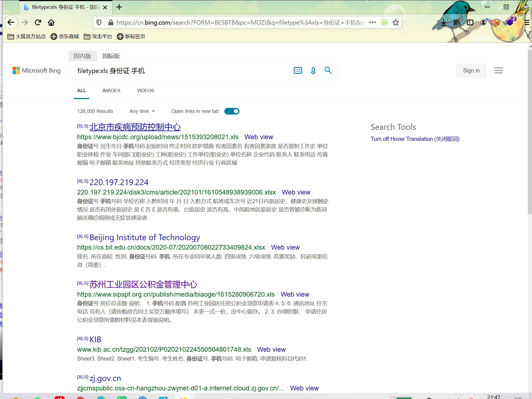This screenshot has width=532, height=399.
Task: Activate voice search microphone icon
Action: [313, 71]
